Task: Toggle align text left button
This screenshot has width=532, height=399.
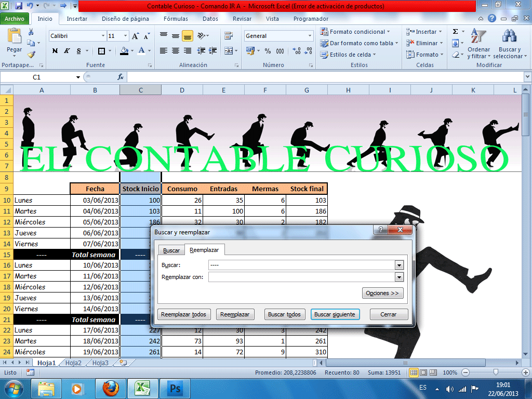Action: (164, 51)
